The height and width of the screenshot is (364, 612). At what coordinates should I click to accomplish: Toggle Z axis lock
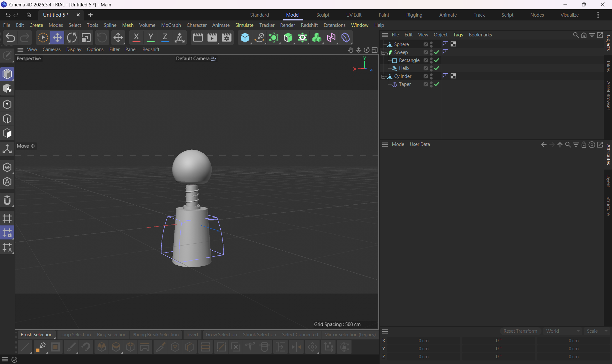165,38
